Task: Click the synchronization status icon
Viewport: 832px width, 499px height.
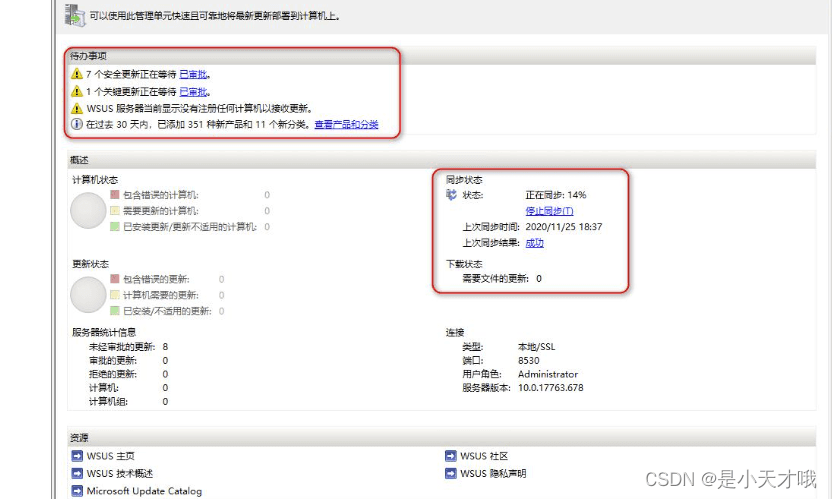Action: [x=451, y=195]
